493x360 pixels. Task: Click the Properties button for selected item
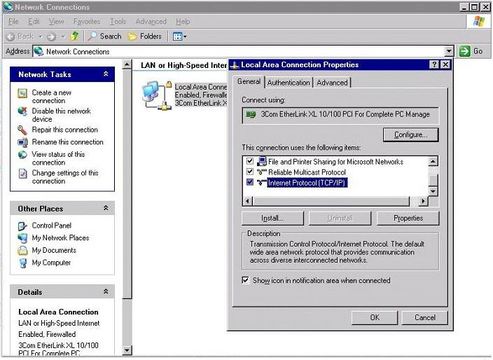click(x=408, y=218)
